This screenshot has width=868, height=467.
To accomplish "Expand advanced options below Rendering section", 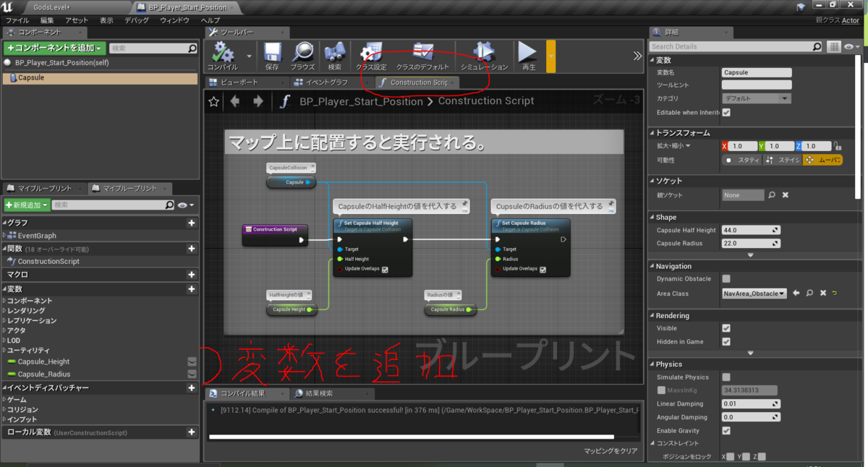I will tap(751, 353).
